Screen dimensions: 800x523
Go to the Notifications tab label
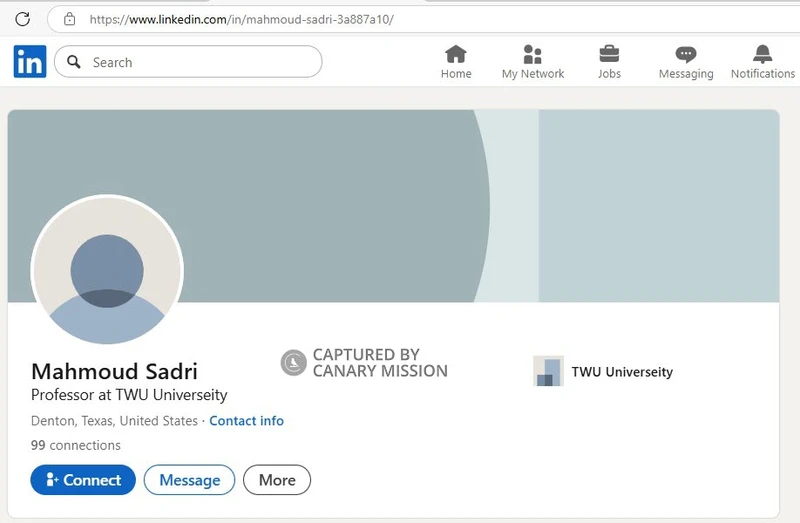763,73
